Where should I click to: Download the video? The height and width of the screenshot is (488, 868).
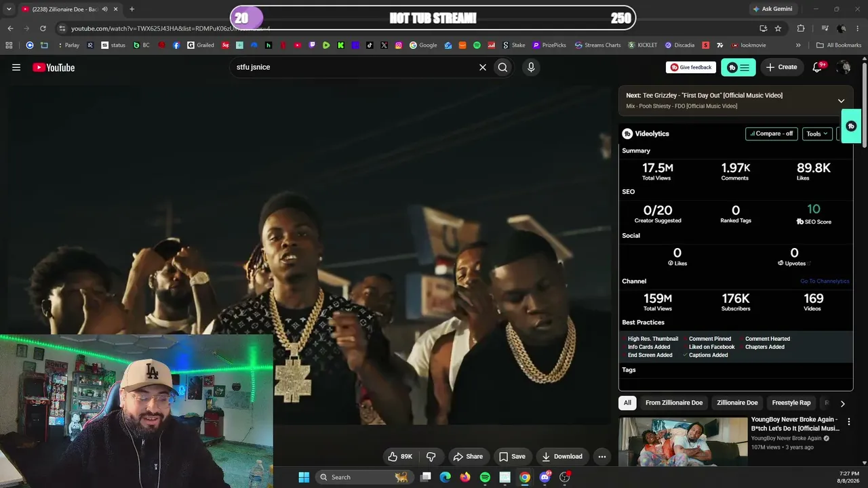coord(562,457)
